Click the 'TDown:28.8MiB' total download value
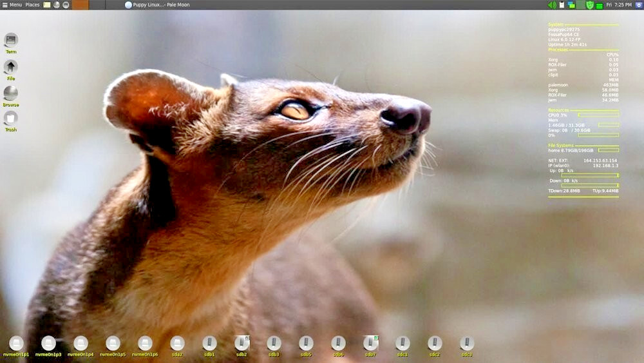 point(564,191)
